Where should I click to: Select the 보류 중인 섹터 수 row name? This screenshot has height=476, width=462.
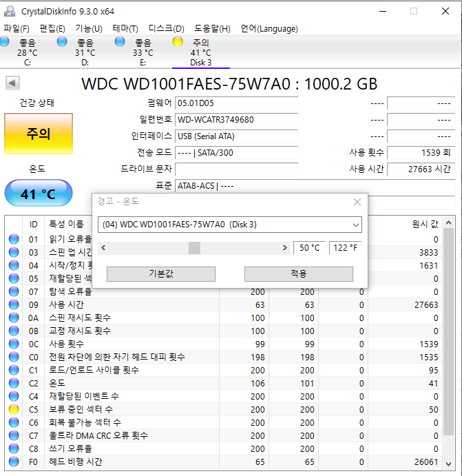click(x=81, y=409)
